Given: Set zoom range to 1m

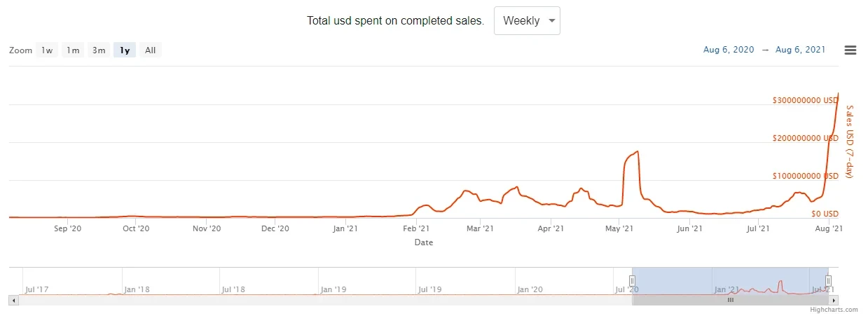Looking at the screenshot, I should pos(73,50).
